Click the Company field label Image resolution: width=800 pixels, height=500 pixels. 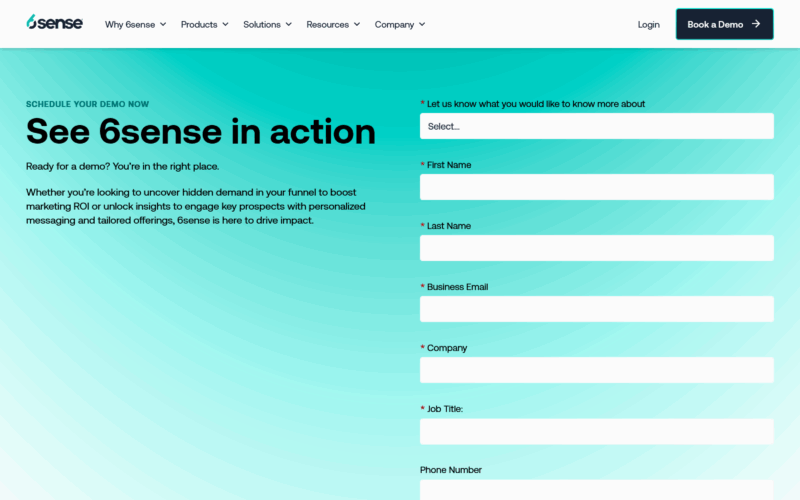click(446, 348)
